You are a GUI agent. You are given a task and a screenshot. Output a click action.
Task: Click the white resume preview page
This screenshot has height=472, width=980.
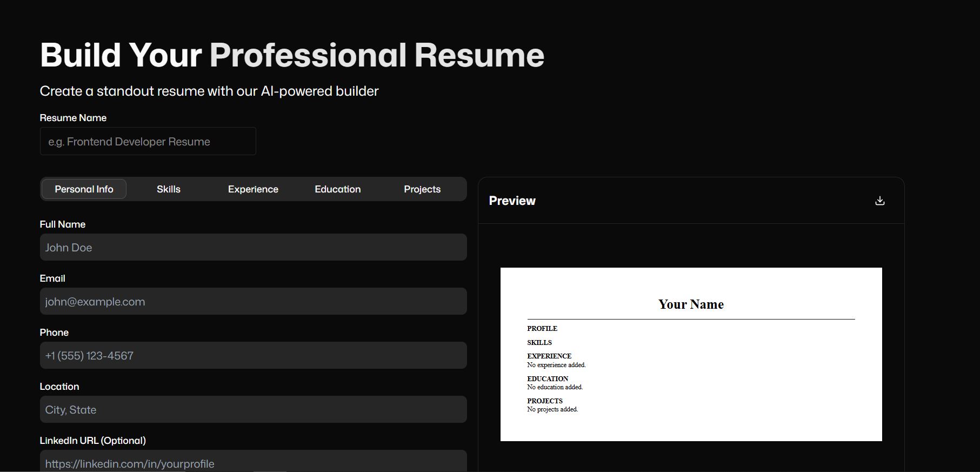691,354
